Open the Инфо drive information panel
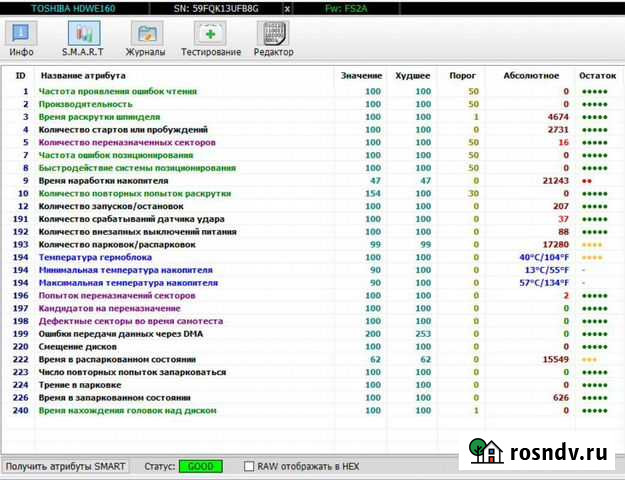The width and height of the screenshot is (625, 480). click(x=20, y=40)
